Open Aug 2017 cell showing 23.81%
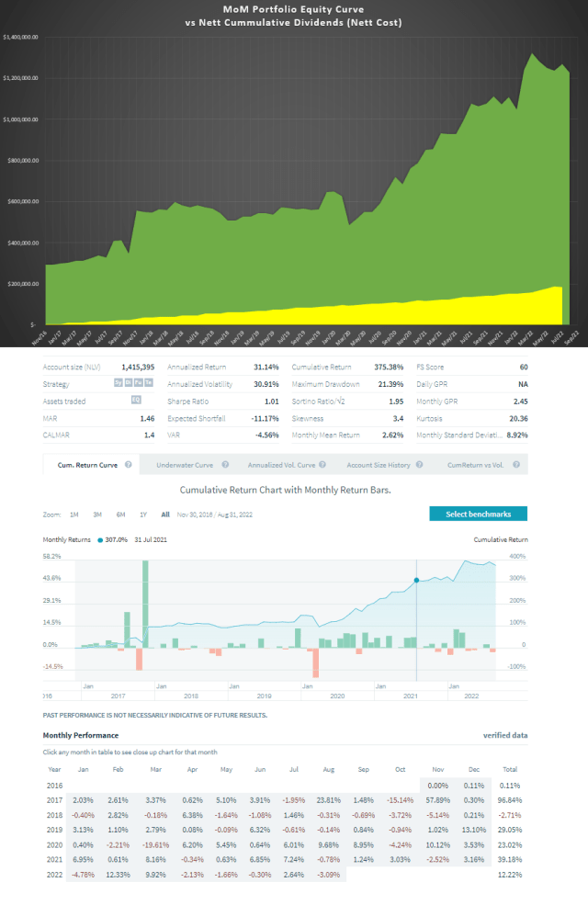 pyautogui.click(x=328, y=800)
